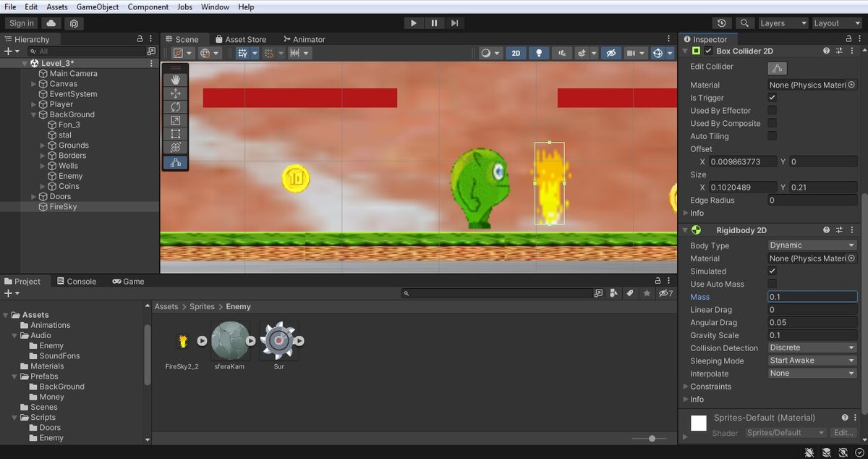Click the global search magnifier icon
The width and height of the screenshot is (868, 459).
point(744,23)
